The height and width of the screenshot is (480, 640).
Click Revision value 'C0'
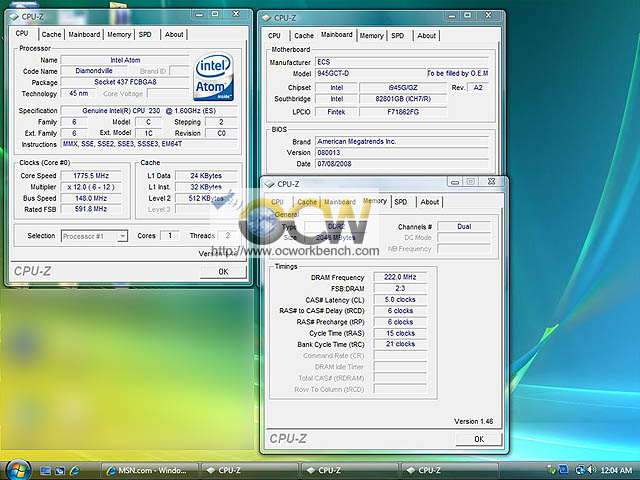tap(221, 133)
